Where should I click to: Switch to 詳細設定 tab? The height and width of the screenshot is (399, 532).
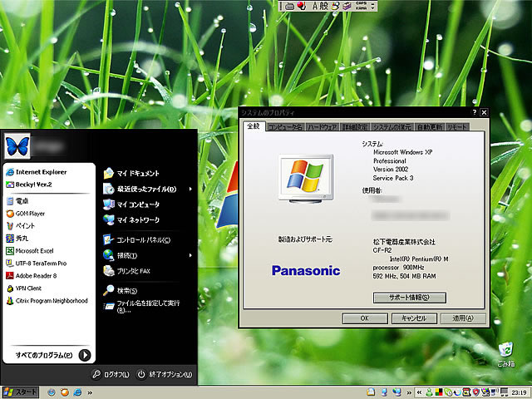coord(355,127)
